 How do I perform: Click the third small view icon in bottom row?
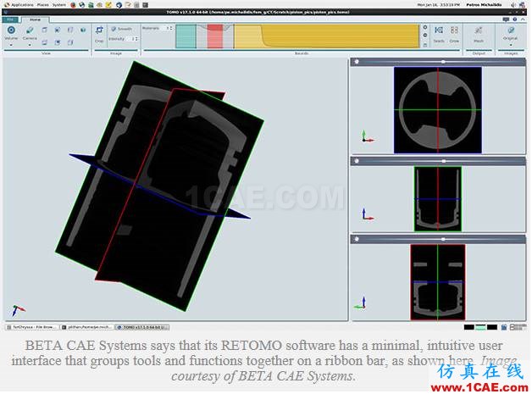pos(70,42)
